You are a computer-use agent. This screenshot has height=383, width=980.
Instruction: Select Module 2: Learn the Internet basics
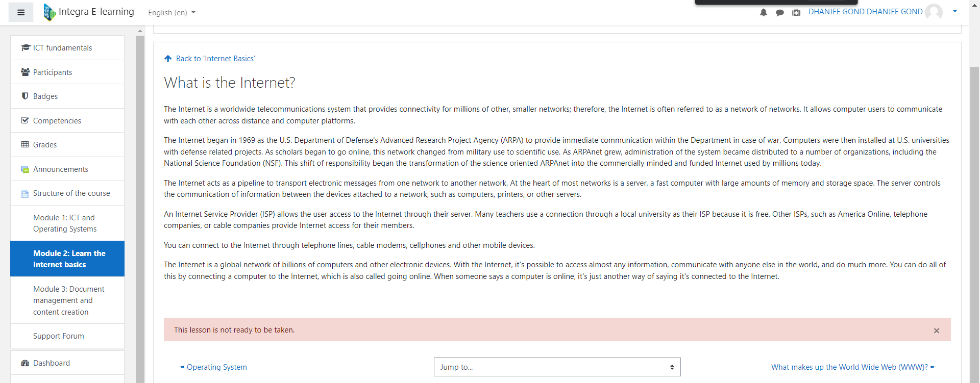69,259
